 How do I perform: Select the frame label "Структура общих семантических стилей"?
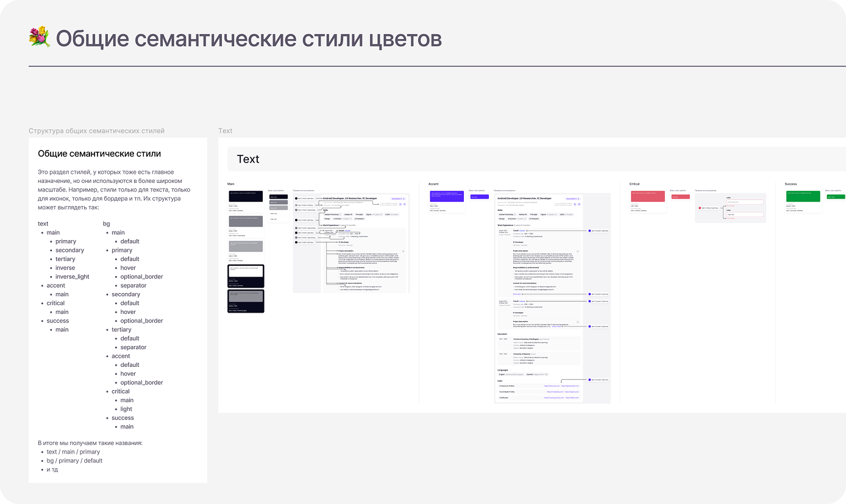96,131
